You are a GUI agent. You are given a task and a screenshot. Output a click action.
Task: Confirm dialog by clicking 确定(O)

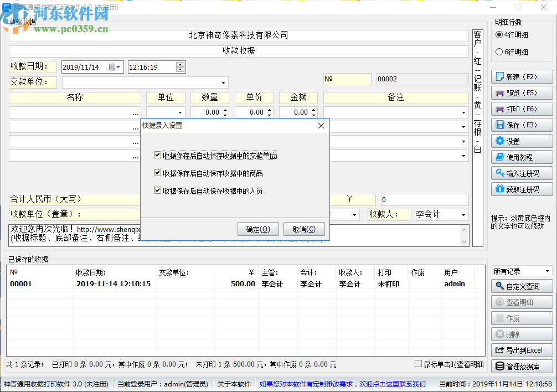tap(258, 229)
